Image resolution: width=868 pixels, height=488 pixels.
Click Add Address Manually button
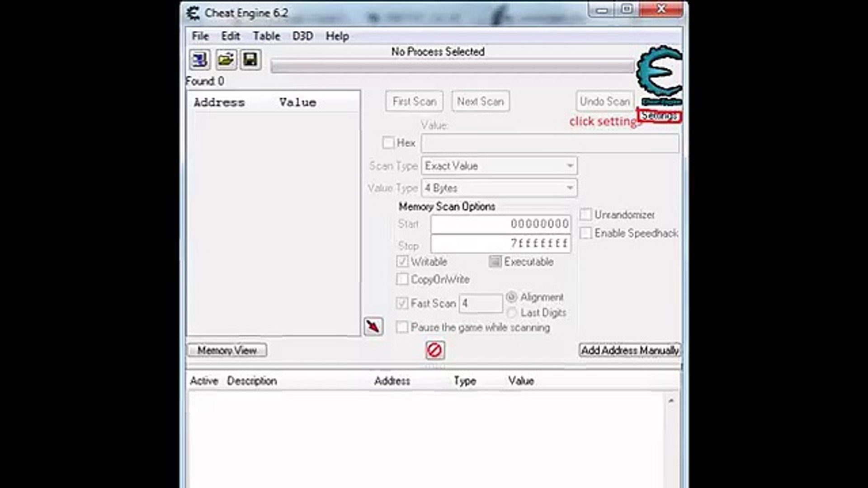pyautogui.click(x=629, y=350)
